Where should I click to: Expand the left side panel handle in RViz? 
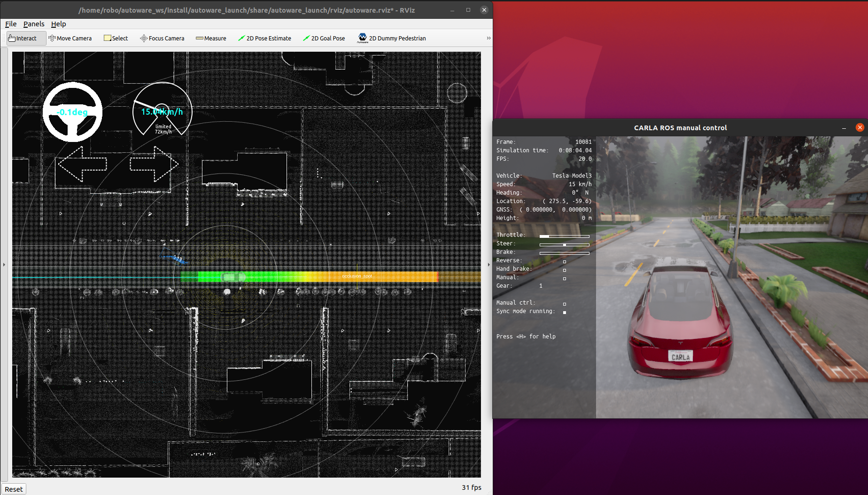tap(4, 265)
